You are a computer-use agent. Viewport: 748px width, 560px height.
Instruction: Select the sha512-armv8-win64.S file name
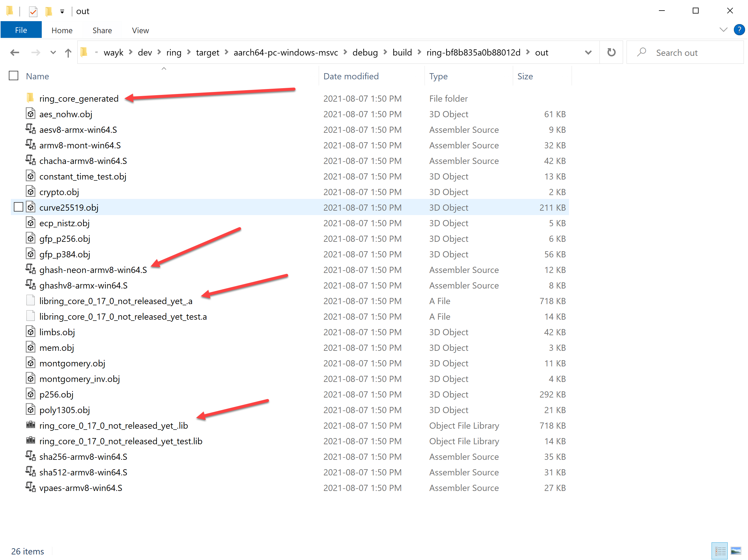tap(83, 472)
